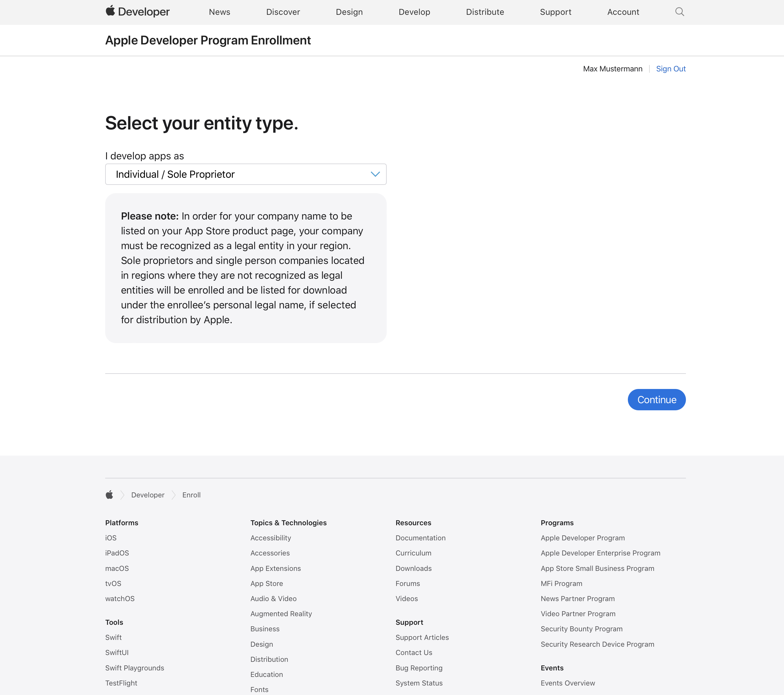The width and height of the screenshot is (784, 695).
Task: Open the Accessibility topic link
Action: click(271, 538)
